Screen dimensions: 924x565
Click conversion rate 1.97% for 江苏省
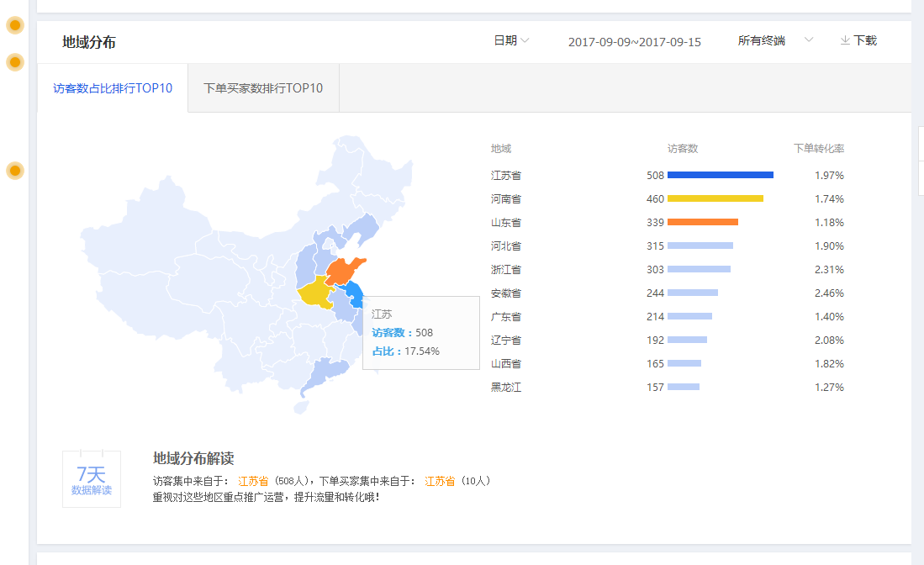click(x=829, y=176)
